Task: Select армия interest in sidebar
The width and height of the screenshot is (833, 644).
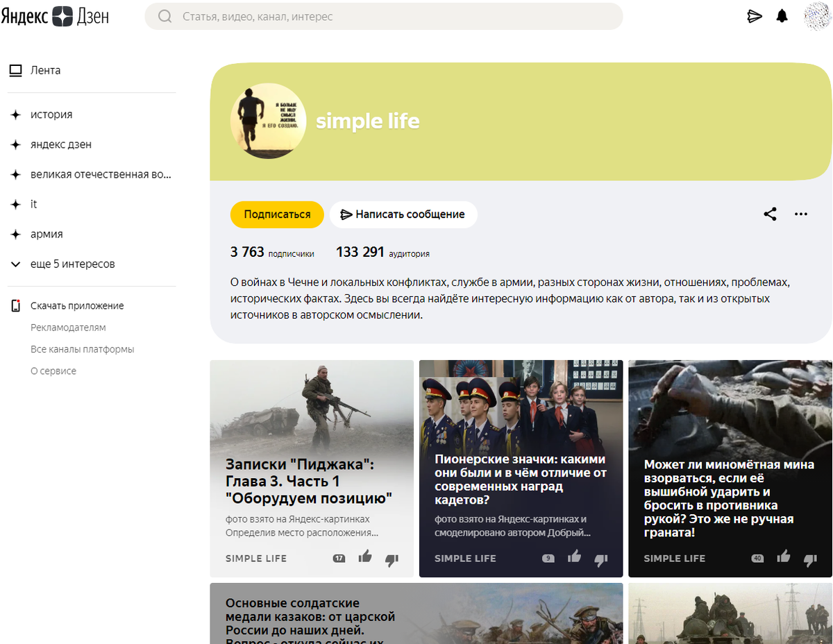Action: point(47,235)
